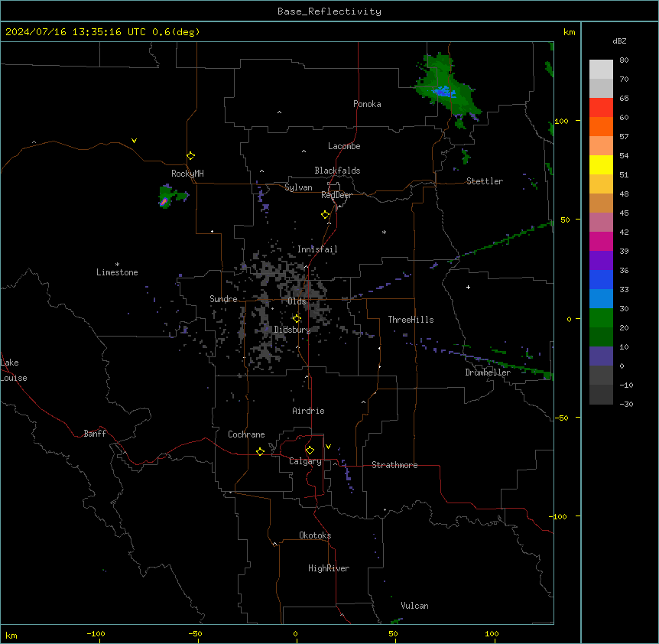Screen dimensions: 659x644
Task: Click the purple 39-36 dBZ legend swatch
Action: click(601, 260)
